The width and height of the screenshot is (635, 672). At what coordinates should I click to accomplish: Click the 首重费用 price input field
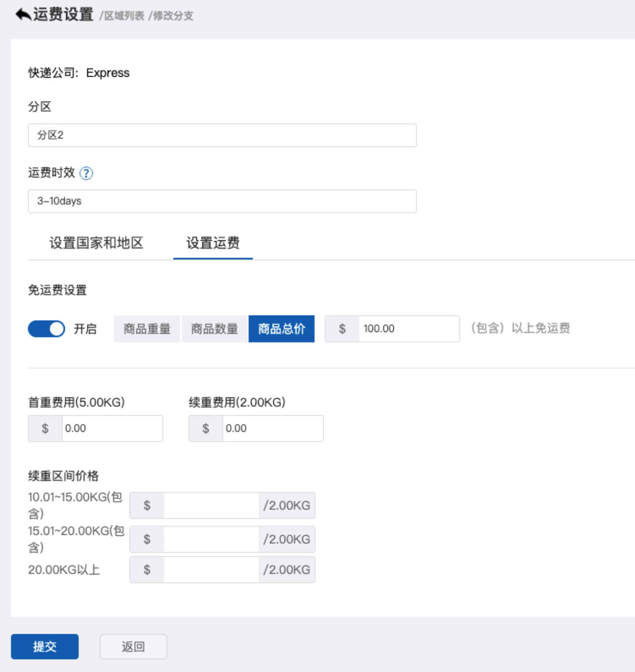[x=112, y=429]
